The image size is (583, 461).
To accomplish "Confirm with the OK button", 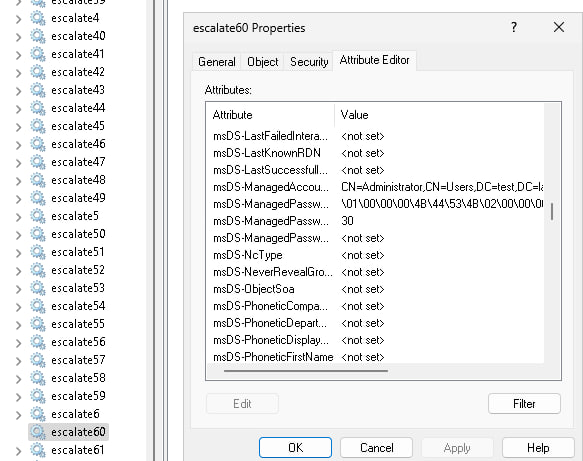I will [x=295, y=448].
